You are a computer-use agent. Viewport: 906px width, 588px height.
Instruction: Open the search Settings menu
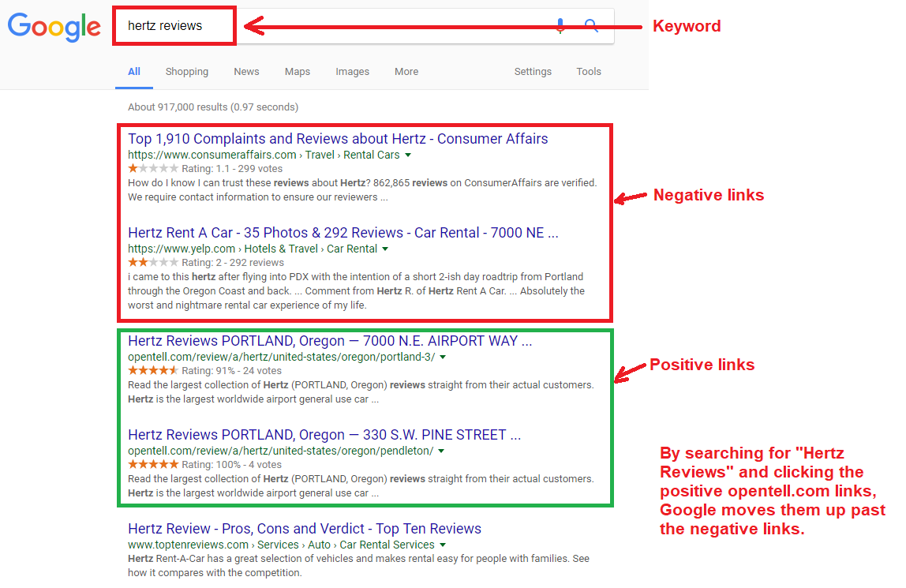[533, 72]
